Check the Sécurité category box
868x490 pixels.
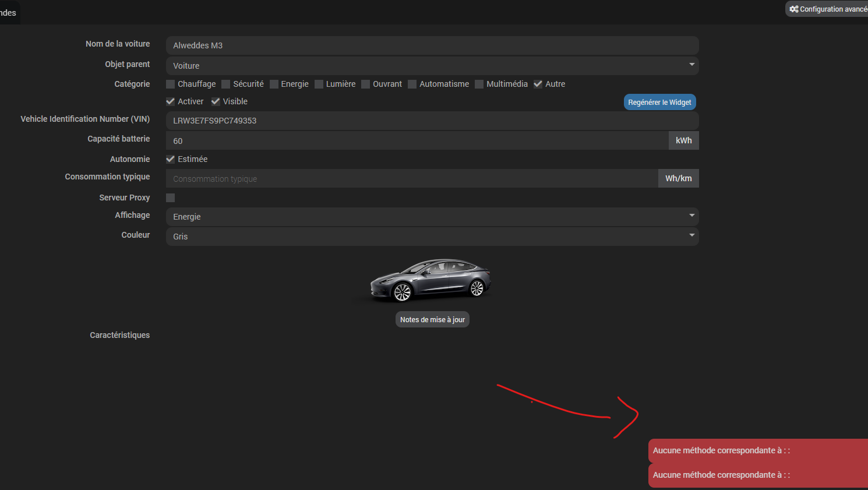[226, 84]
